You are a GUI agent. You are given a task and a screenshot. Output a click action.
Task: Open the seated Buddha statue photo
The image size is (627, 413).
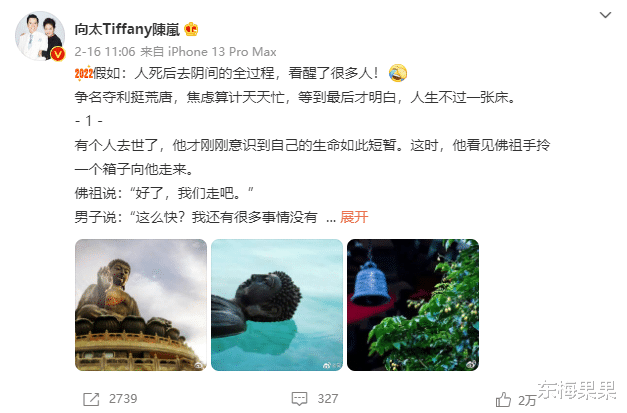point(141,305)
